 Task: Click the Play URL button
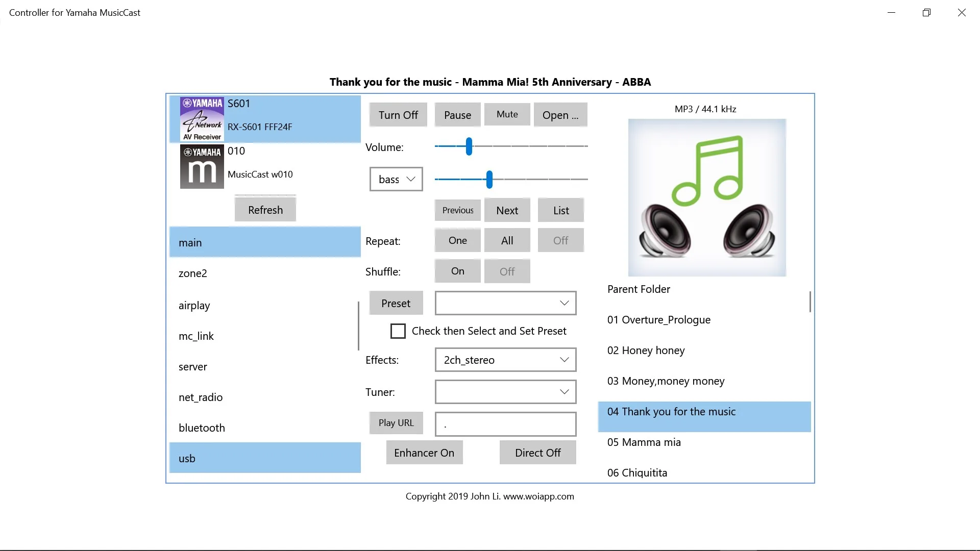coord(396,423)
